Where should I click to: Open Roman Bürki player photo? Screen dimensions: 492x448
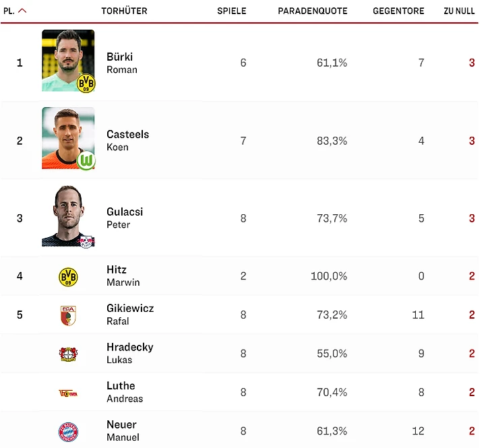(x=68, y=61)
